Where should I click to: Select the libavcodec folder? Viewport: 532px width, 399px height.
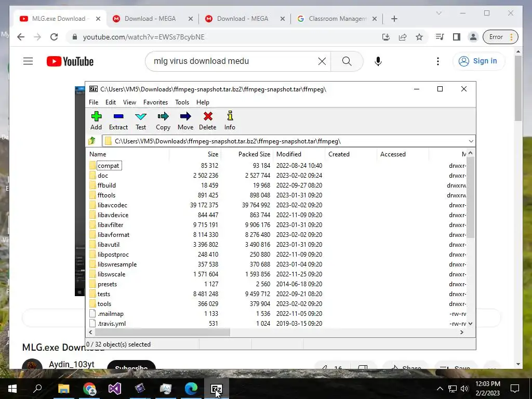coord(112,205)
